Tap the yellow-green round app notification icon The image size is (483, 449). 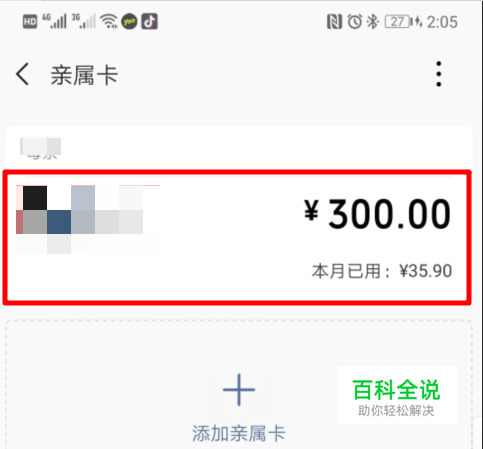(129, 22)
